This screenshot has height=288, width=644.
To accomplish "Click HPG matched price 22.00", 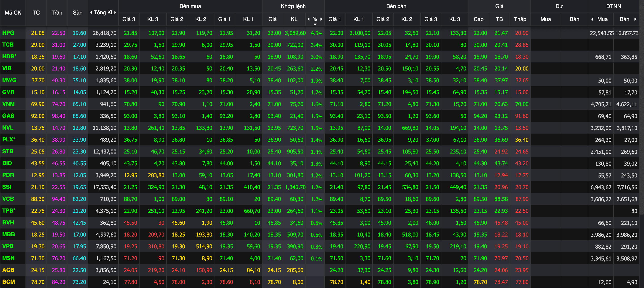I will [x=274, y=33].
